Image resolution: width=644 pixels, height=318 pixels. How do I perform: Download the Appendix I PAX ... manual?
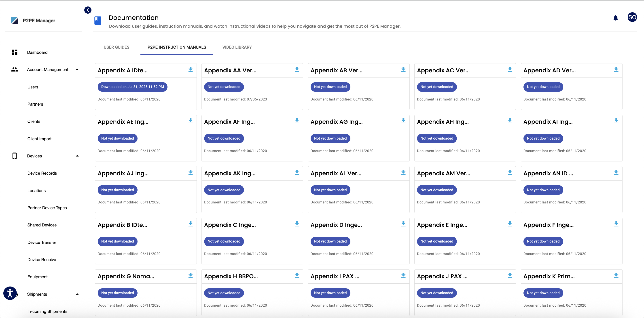tap(403, 275)
